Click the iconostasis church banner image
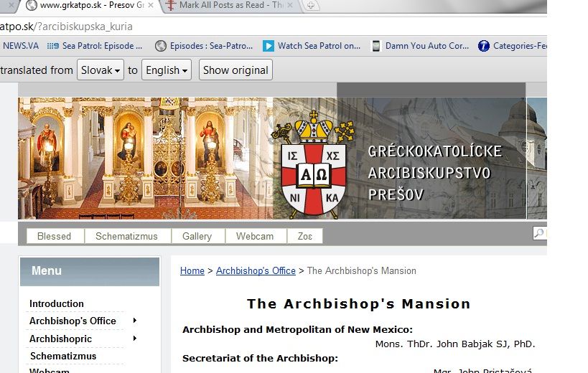This screenshot has width=588, height=373. (x=146, y=158)
